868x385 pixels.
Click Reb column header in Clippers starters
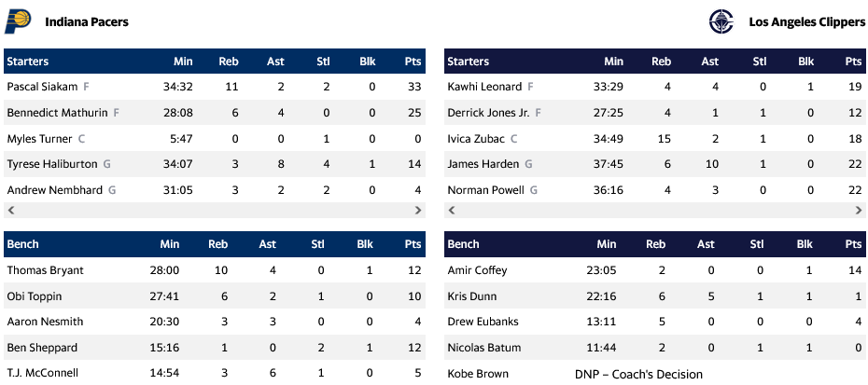(661, 62)
